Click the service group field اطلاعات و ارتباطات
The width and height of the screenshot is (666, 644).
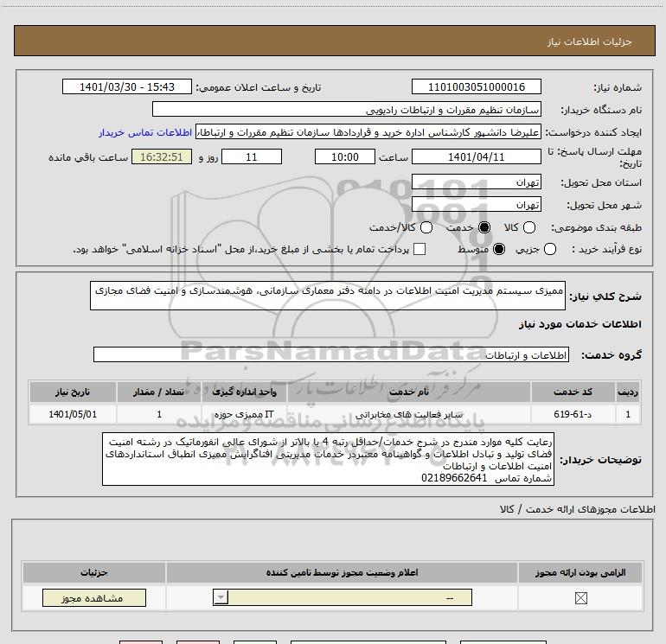pos(331,355)
